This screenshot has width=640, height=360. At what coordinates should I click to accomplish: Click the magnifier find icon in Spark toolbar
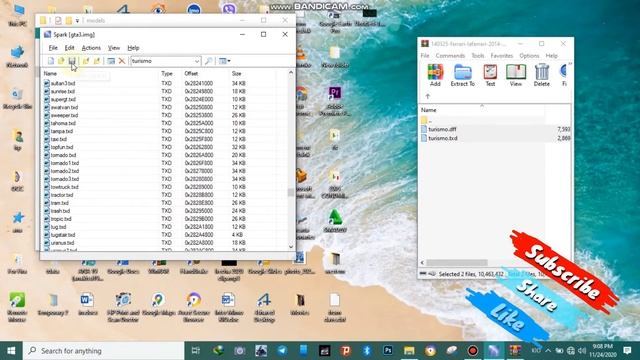[x=209, y=61]
